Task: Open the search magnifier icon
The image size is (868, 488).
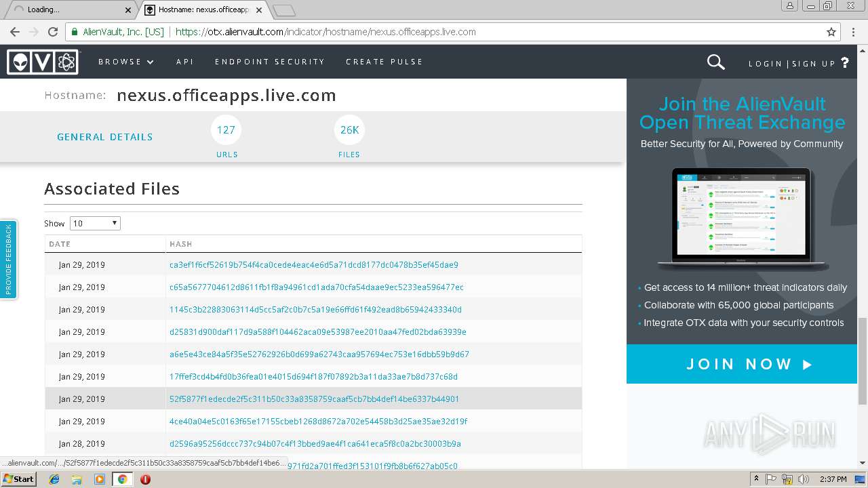Action: pyautogui.click(x=715, y=62)
